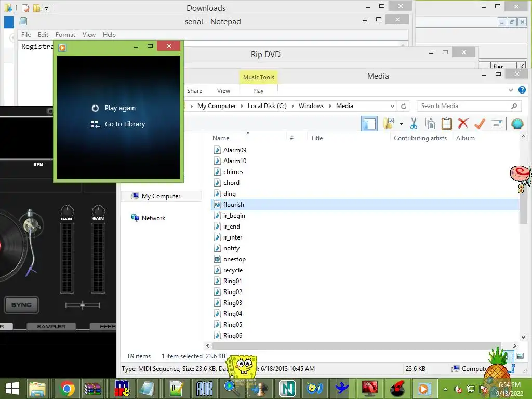Click the Cut scissors icon
The width and height of the screenshot is (532, 399).
[x=413, y=124]
